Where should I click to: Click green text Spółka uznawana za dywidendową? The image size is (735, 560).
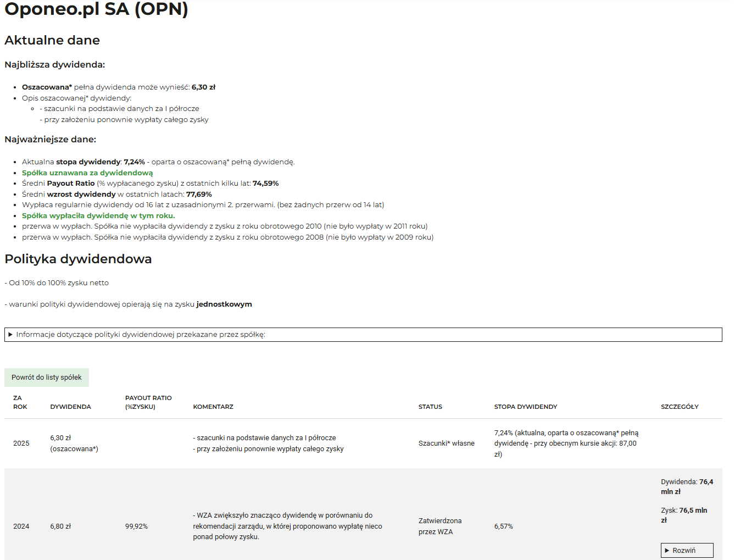[87, 173]
